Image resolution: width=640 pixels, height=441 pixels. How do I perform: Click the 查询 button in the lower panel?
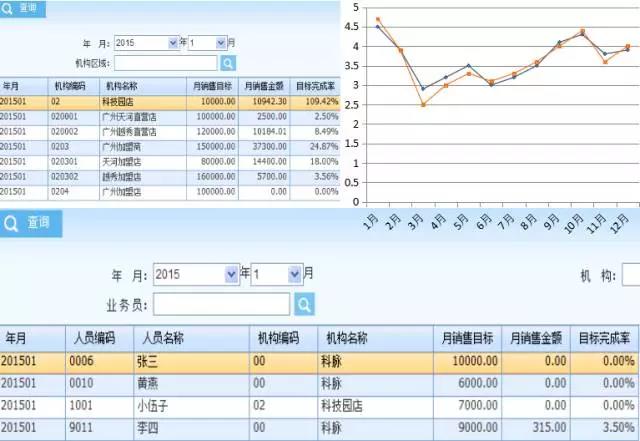(31, 223)
